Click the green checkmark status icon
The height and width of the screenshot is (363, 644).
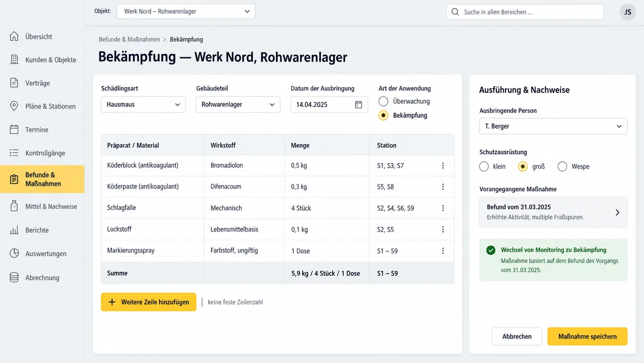click(490, 250)
